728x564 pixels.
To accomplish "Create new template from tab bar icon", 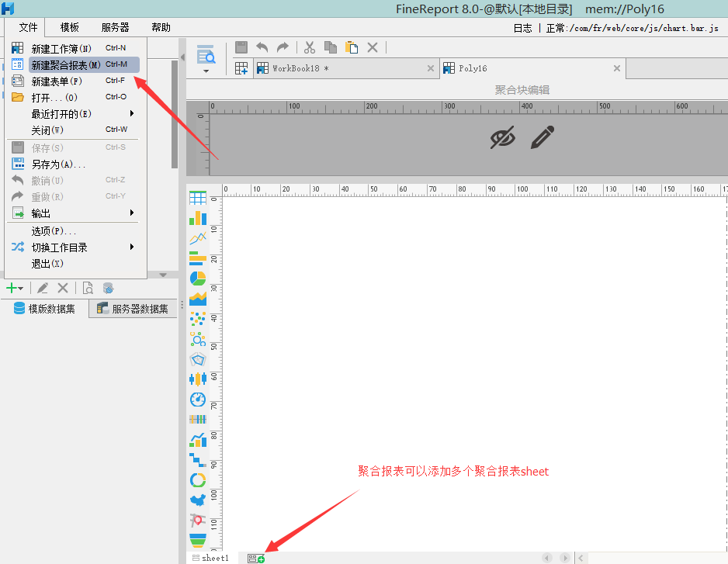I will click(x=241, y=69).
